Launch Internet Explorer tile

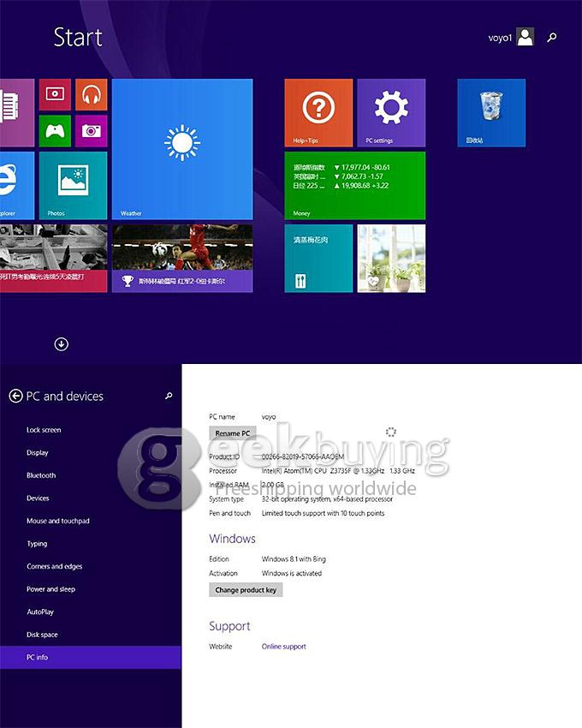coord(17,185)
